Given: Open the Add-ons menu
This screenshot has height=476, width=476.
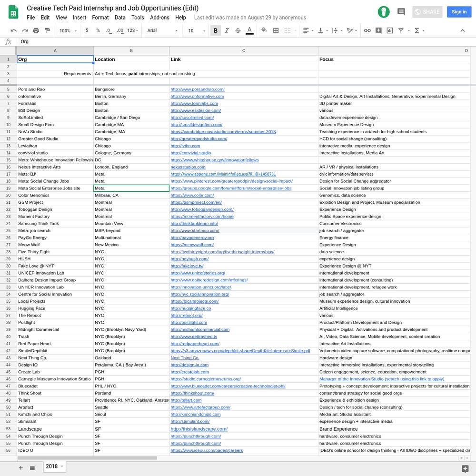Looking at the screenshot, I should [x=159, y=18].
